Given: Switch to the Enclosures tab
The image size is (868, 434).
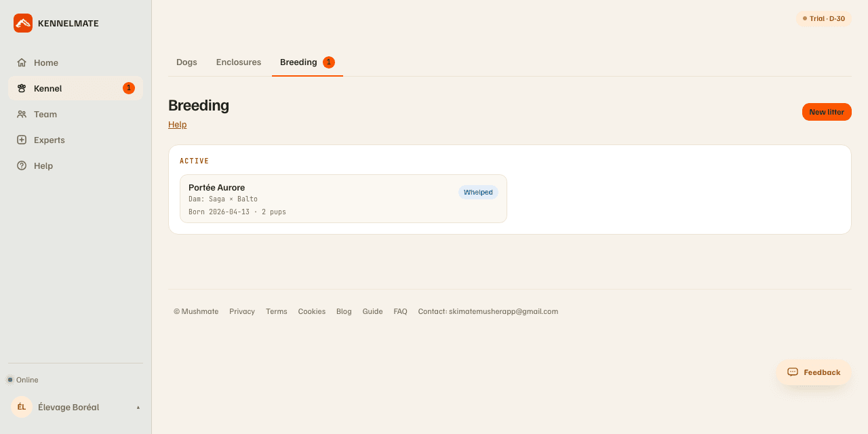Looking at the screenshot, I should [x=239, y=62].
